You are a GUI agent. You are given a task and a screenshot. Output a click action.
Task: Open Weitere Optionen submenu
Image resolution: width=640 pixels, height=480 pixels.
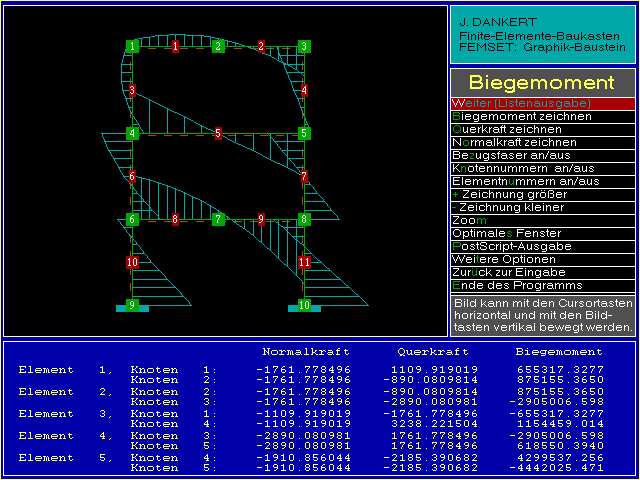coord(543,259)
